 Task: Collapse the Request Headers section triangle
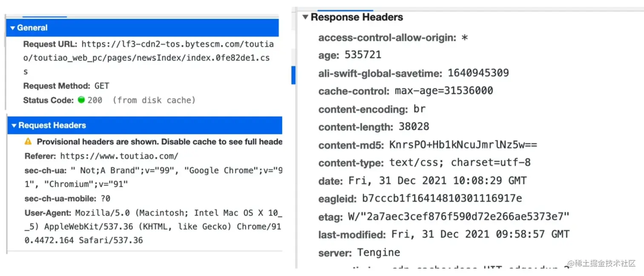pos(14,126)
